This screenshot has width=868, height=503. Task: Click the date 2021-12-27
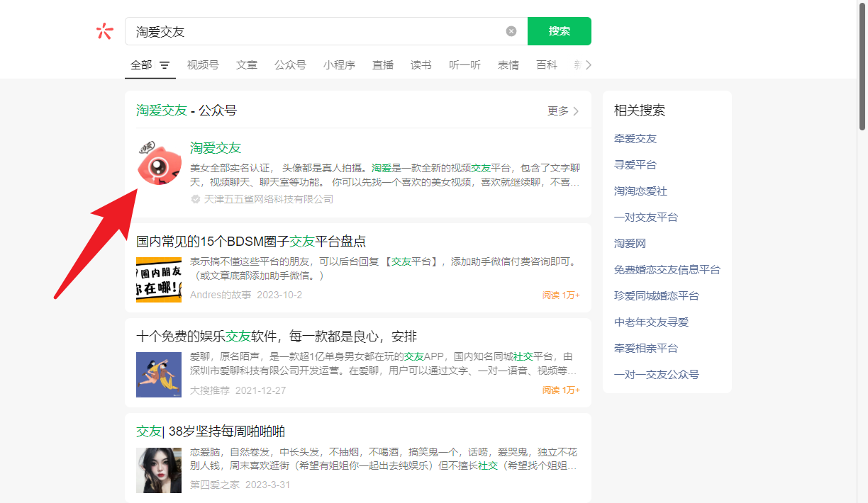pos(260,390)
